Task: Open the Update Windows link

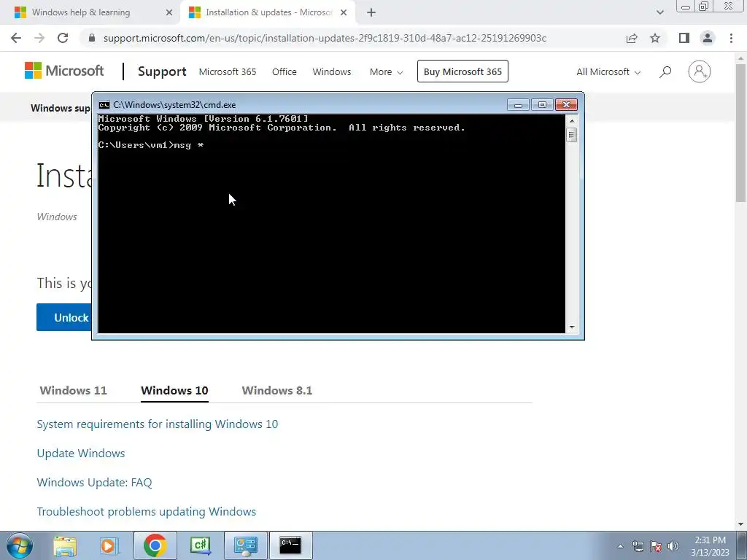Action: click(x=81, y=454)
